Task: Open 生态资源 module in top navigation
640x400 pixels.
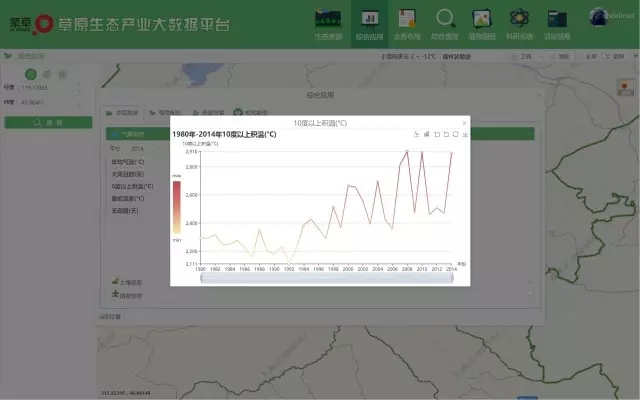Action: point(328,22)
